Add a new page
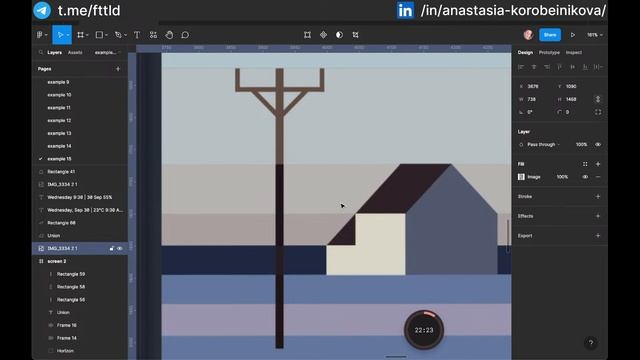This screenshot has height=360, width=640. click(118, 69)
